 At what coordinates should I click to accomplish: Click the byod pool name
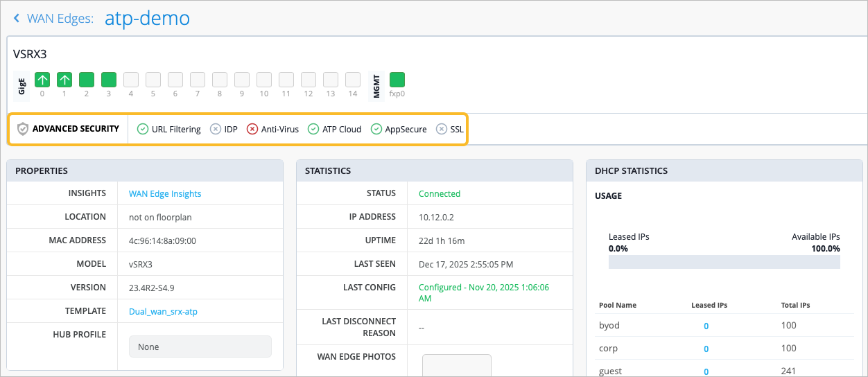tap(609, 326)
